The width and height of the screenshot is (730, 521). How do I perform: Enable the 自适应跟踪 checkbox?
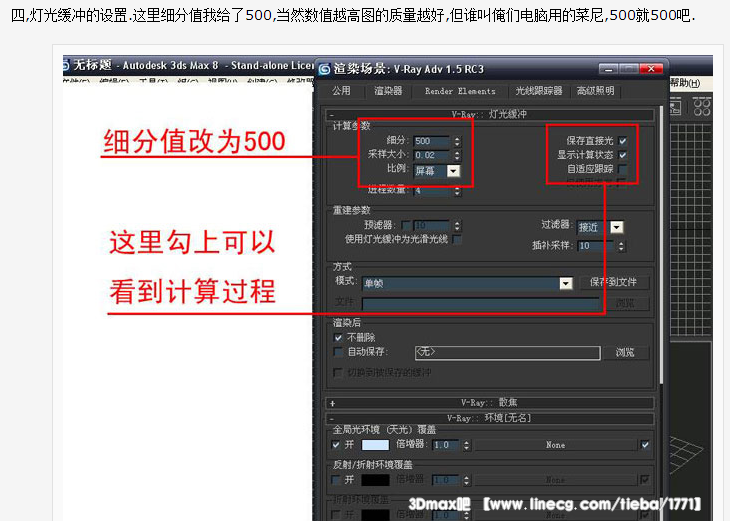622,169
